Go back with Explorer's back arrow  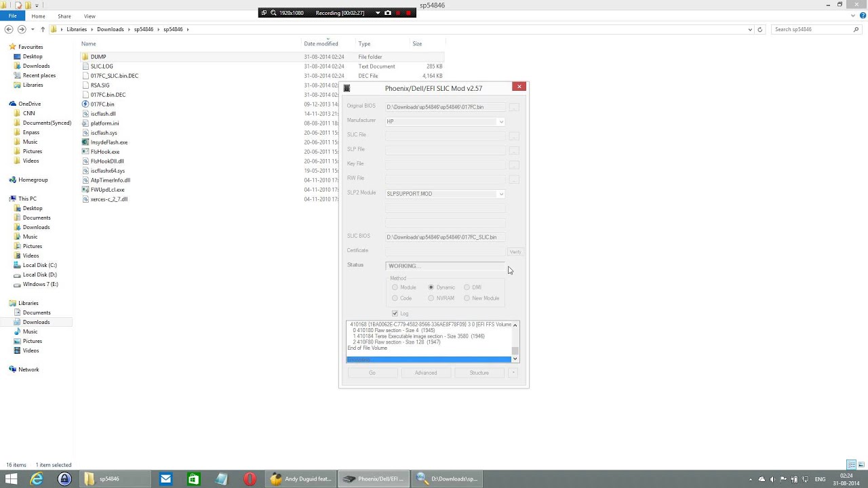click(9, 29)
